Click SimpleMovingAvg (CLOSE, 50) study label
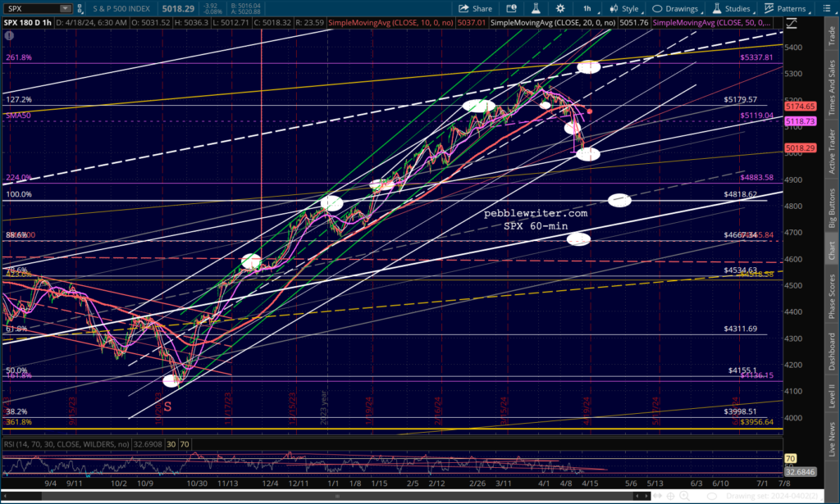The width and height of the screenshot is (840, 504). click(712, 22)
